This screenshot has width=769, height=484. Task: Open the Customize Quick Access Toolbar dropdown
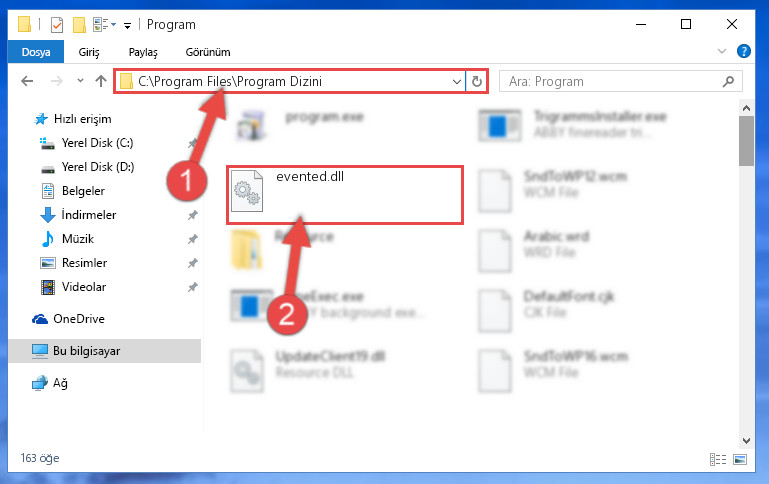pyautogui.click(x=128, y=25)
